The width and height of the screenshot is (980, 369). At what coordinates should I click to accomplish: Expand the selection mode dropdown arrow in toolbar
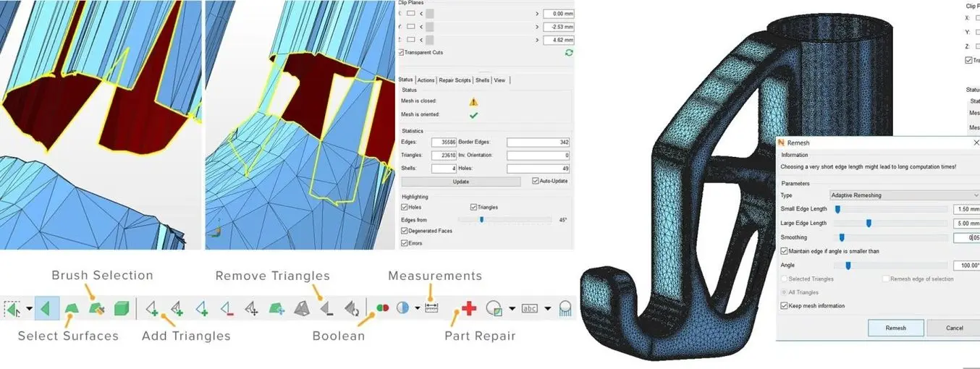[x=30, y=309]
